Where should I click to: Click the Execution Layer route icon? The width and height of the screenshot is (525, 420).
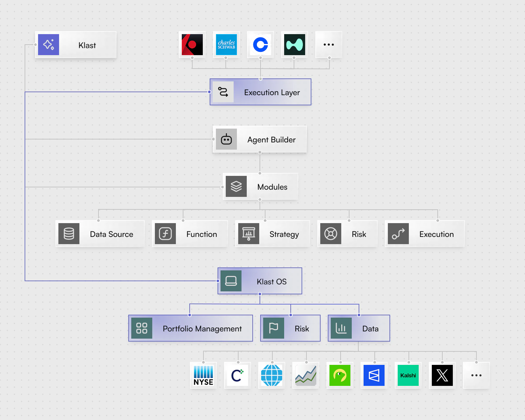tap(223, 92)
